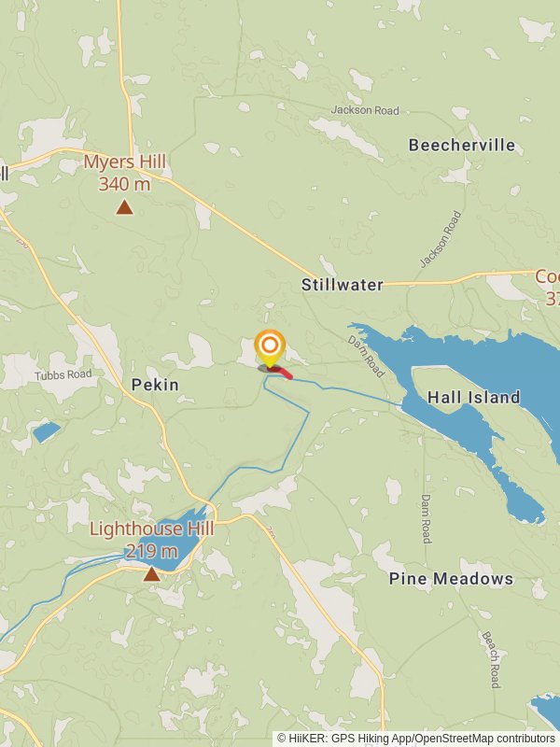The height and width of the screenshot is (747, 560).
Task: Click the yellow trailhead location pin
Action: click(270, 348)
